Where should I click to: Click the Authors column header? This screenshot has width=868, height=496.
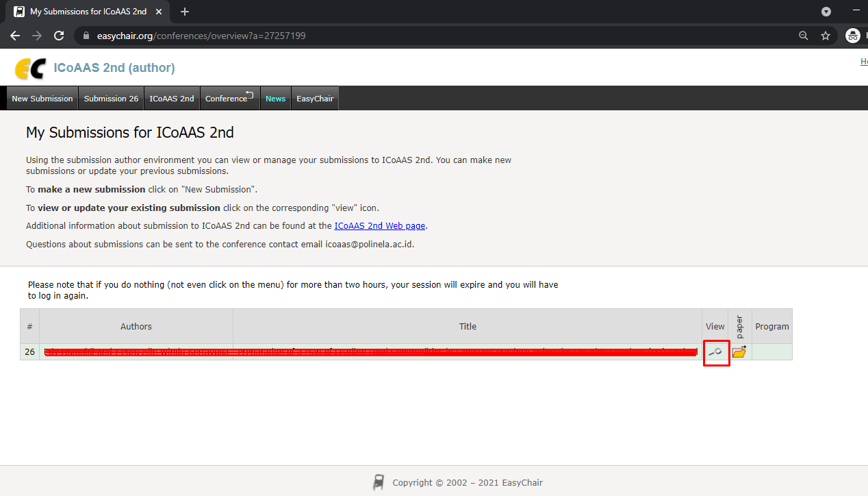pos(136,326)
